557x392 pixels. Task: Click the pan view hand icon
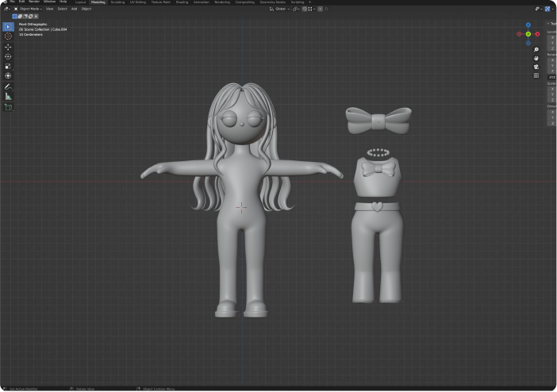click(536, 58)
